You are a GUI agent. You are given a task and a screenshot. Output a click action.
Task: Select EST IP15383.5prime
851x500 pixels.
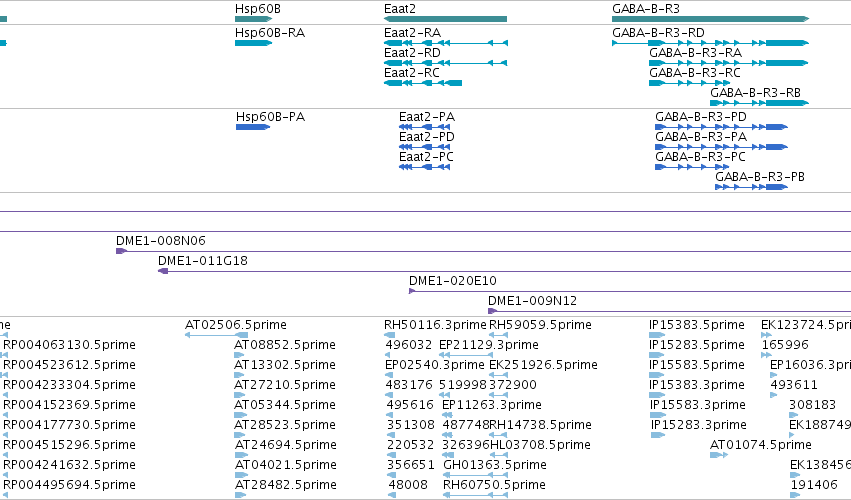697,325
